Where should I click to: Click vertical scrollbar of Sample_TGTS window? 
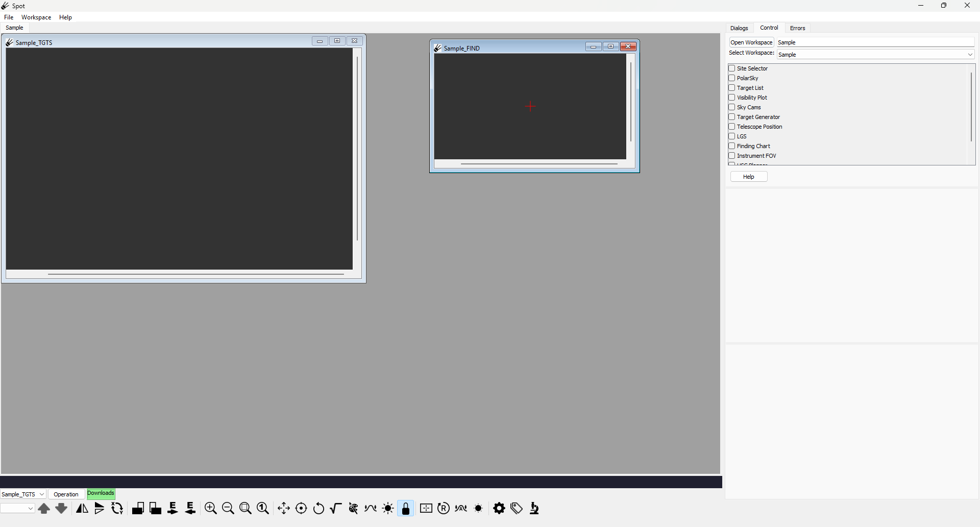357,148
